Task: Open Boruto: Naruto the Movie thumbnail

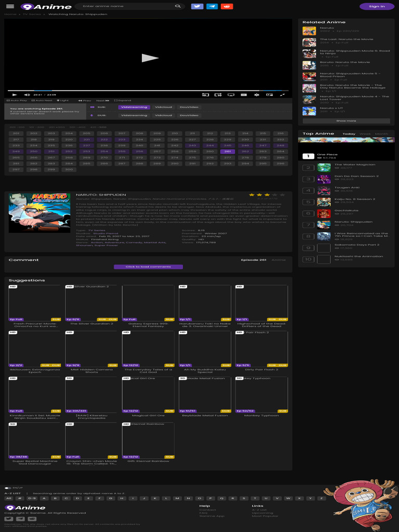Action: click(x=309, y=65)
